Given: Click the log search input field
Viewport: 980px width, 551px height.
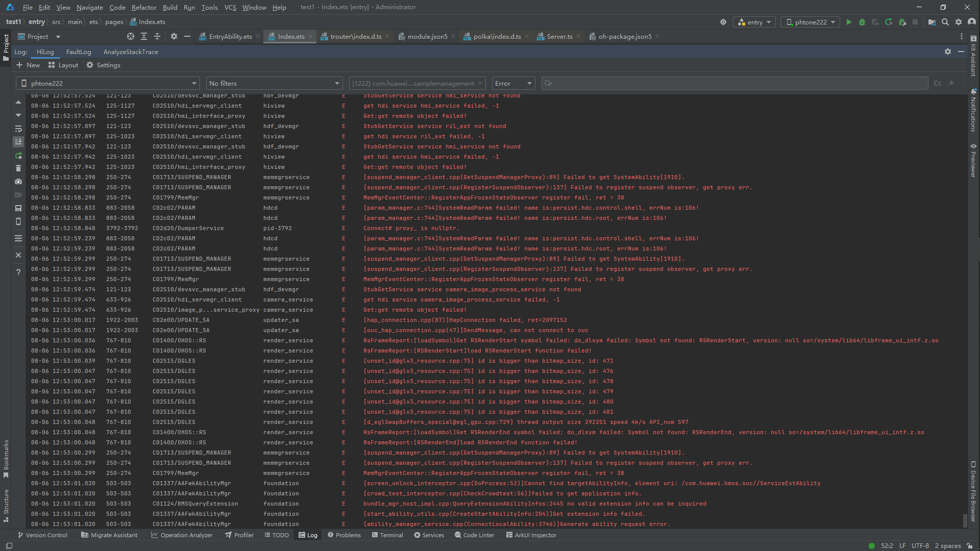Looking at the screenshot, I should point(735,83).
